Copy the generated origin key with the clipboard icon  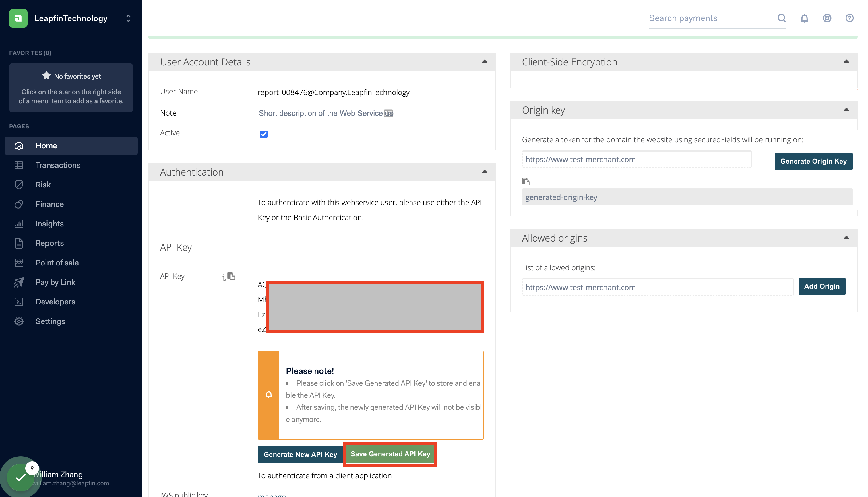point(526,181)
